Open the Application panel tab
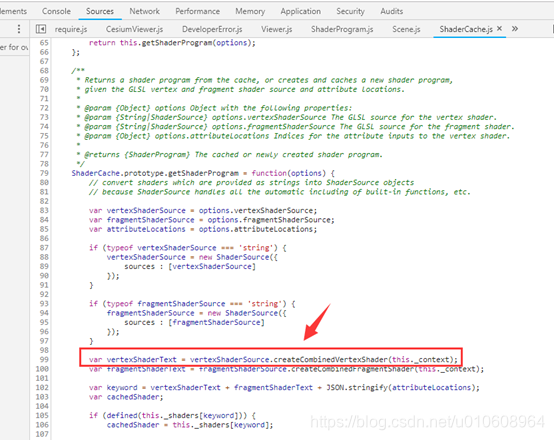 coord(300,11)
